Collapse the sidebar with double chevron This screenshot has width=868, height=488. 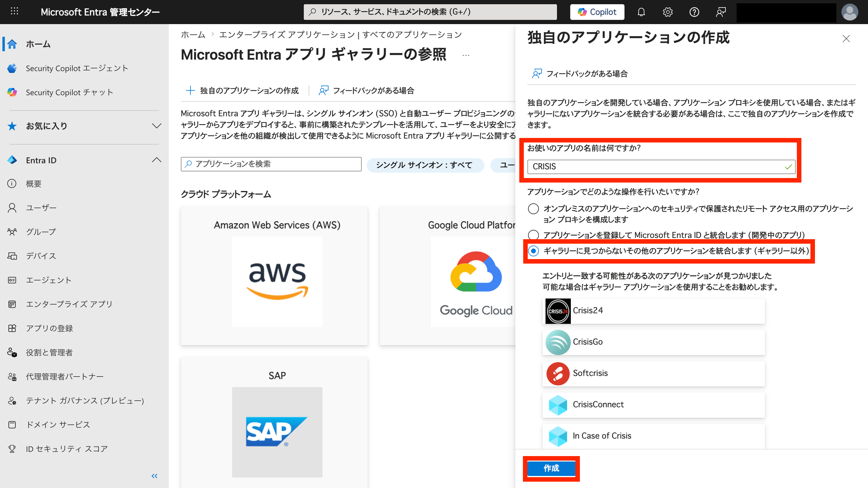pos(154,476)
